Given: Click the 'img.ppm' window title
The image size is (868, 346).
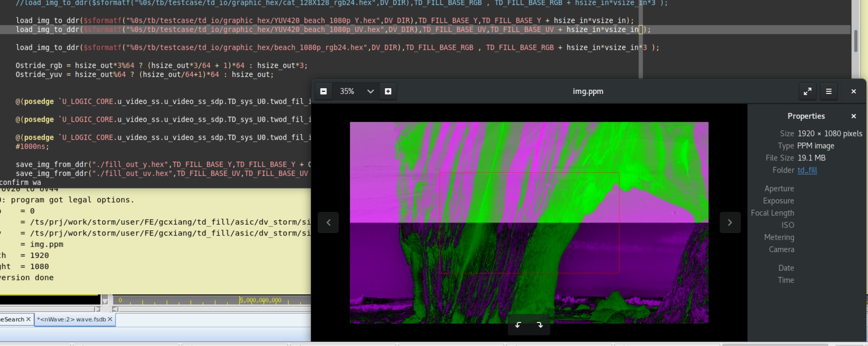Looking at the screenshot, I should coord(588,91).
